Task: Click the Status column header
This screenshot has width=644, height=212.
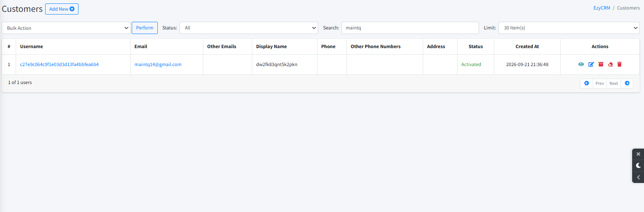Action: pyautogui.click(x=476, y=47)
